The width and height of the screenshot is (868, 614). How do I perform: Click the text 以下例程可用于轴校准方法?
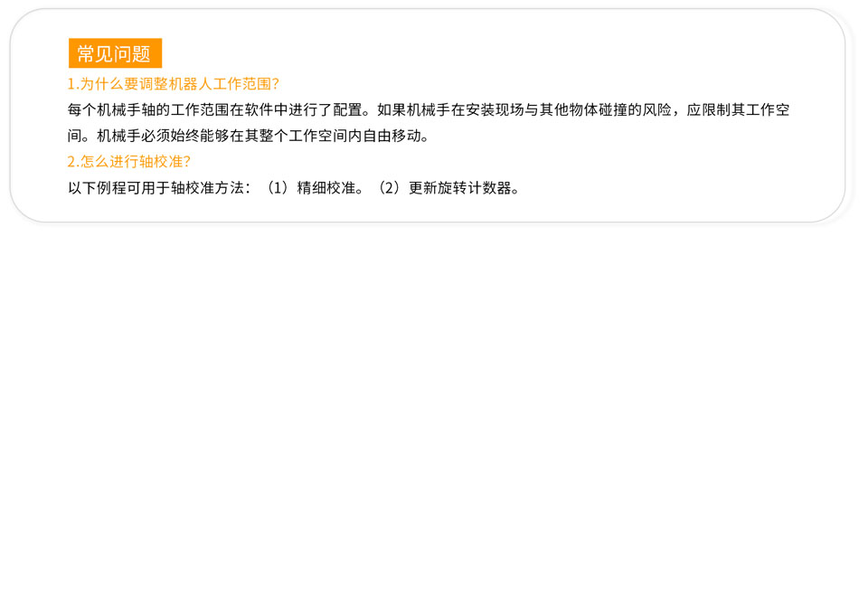(x=156, y=188)
